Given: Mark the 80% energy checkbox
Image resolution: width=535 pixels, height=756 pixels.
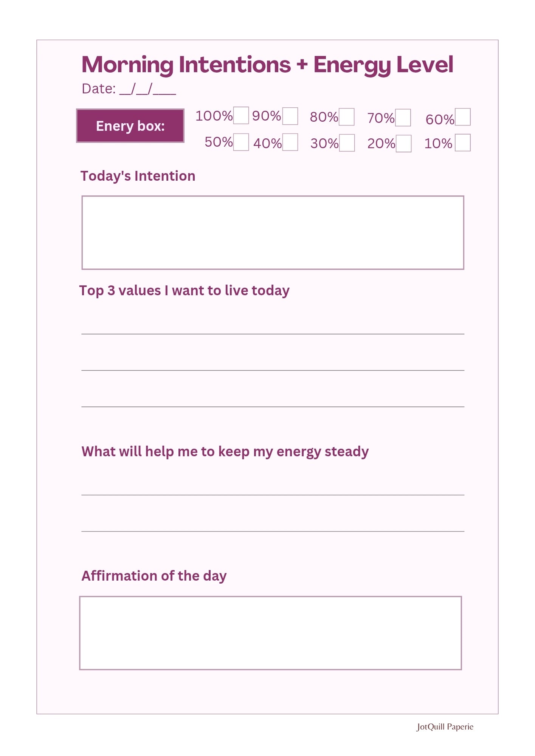Looking at the screenshot, I should tap(347, 117).
